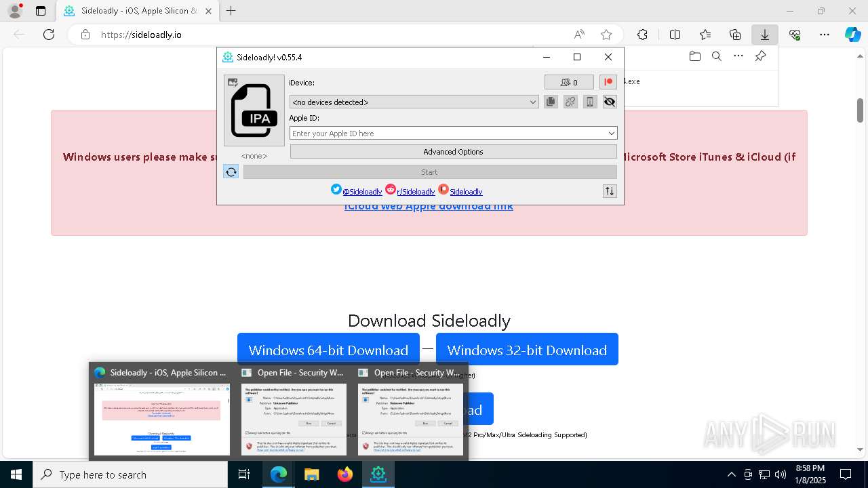Open the Edge Extensions puzzle icon
This screenshot has width=868, height=488.
pos(642,35)
